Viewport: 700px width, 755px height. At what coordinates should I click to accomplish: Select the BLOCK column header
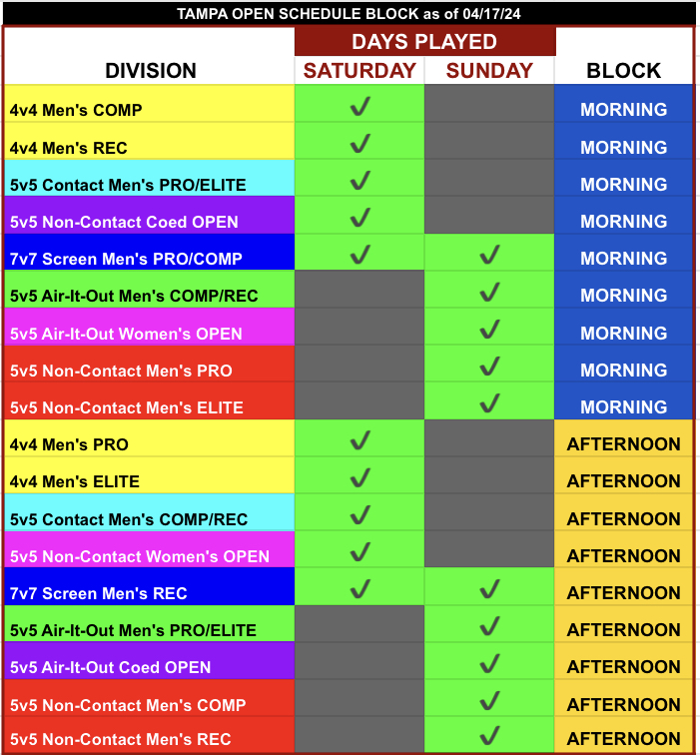coord(623,71)
